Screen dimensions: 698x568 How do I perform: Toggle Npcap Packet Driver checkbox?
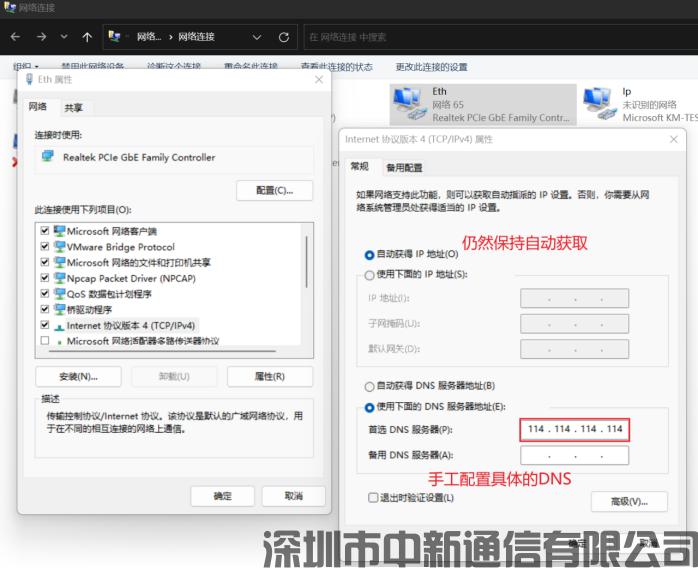click(45, 278)
